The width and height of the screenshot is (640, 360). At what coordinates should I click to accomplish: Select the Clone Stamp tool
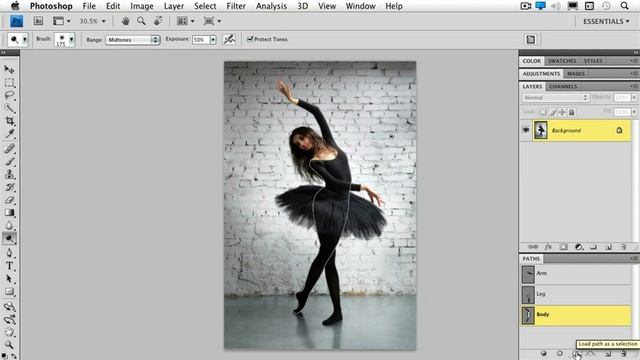(x=9, y=174)
